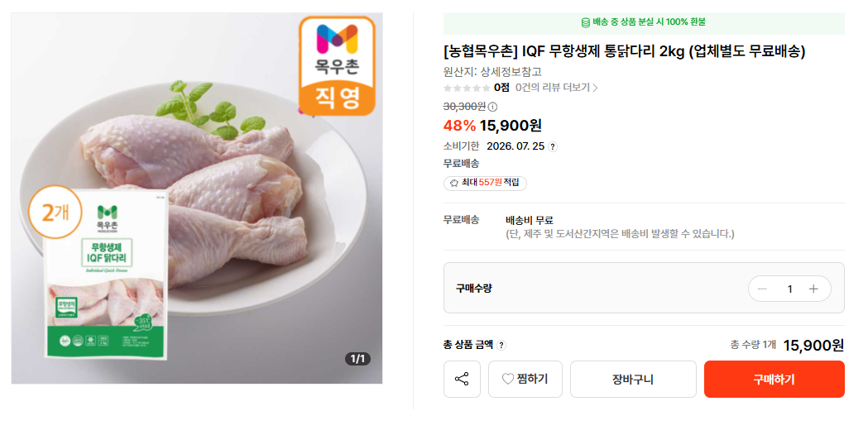Click the heart icon in 찜하기

tap(507, 379)
